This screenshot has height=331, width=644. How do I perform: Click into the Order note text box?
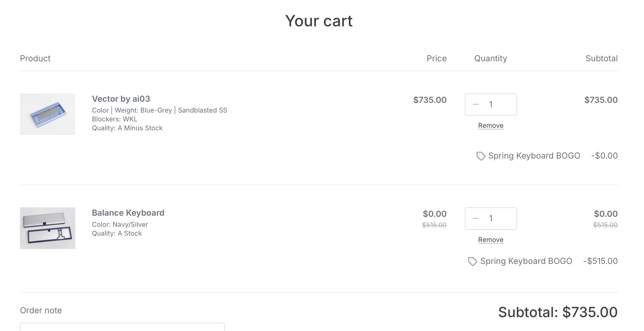(122, 327)
